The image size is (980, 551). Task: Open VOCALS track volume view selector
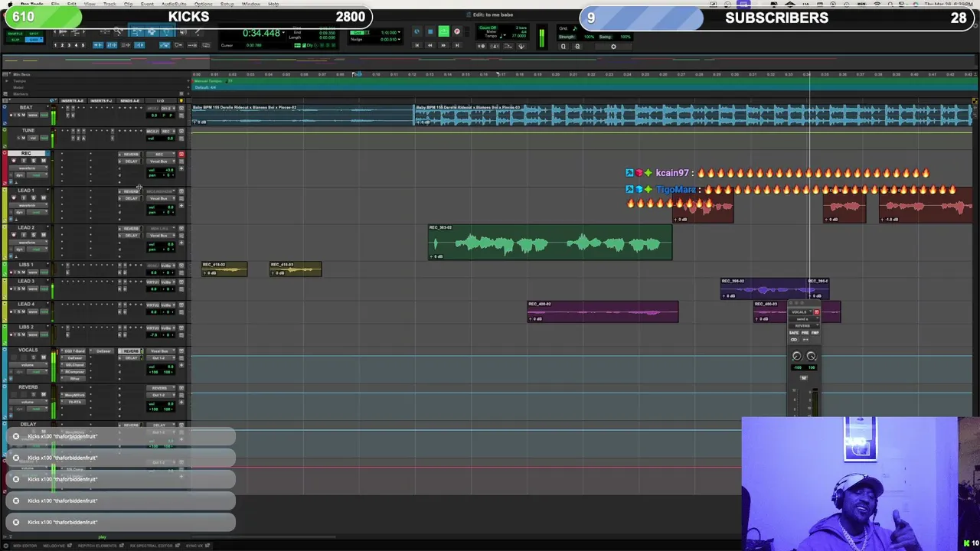click(x=28, y=365)
